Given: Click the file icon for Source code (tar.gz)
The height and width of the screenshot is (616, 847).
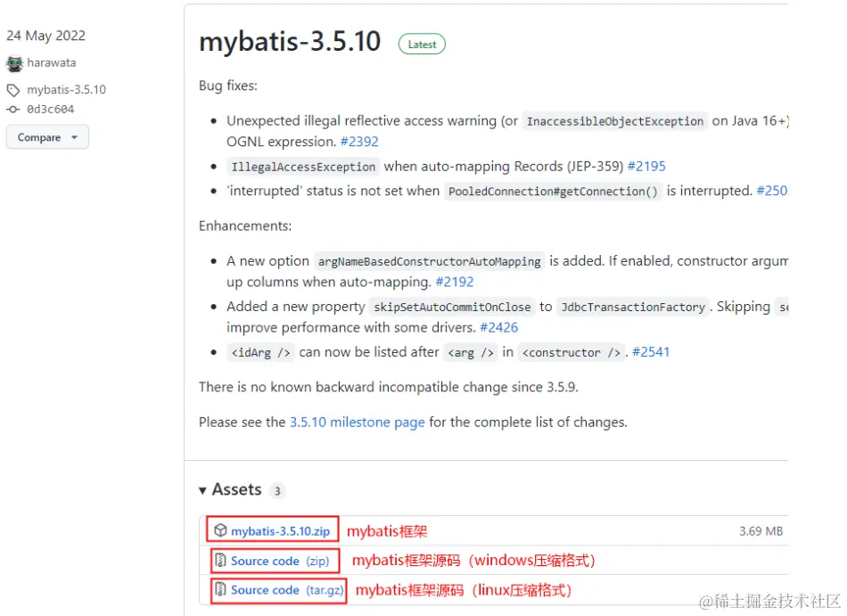Looking at the screenshot, I should [220, 589].
